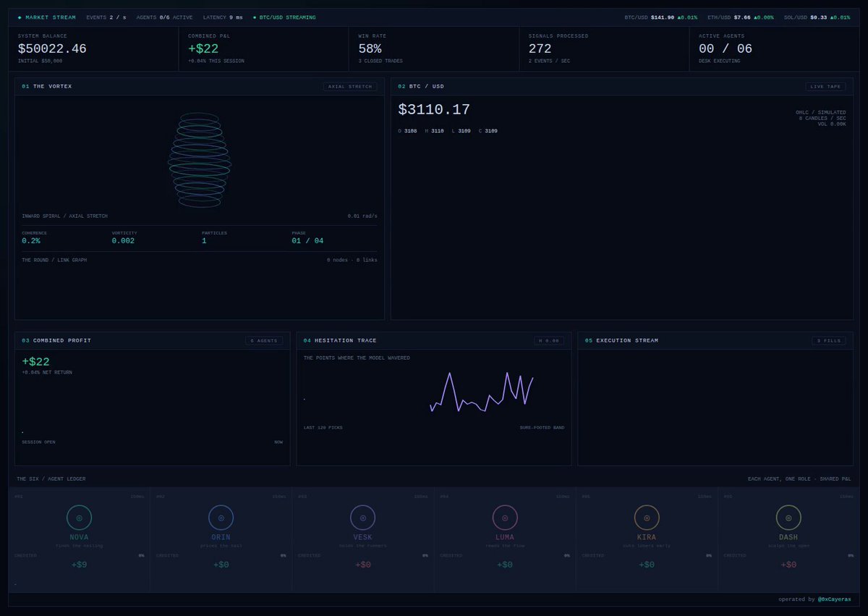Click the NOVA credited amount +$9
Screen dimensions: 868x616
(79, 564)
